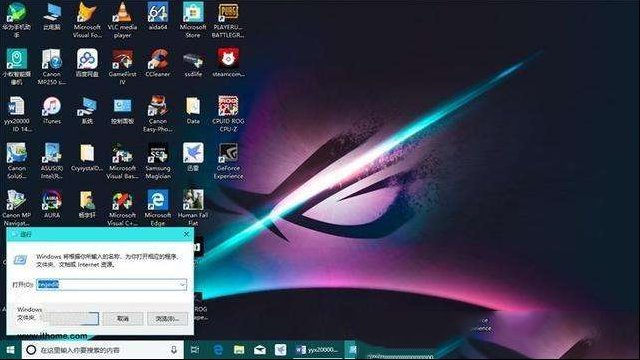Select the Human Fall Flat desktop icon
Image resolution: width=640 pixels, height=360 pixels.
(193, 207)
